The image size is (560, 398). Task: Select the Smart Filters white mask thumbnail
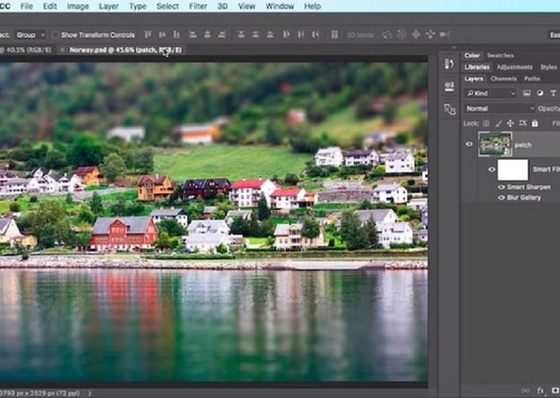tap(513, 170)
